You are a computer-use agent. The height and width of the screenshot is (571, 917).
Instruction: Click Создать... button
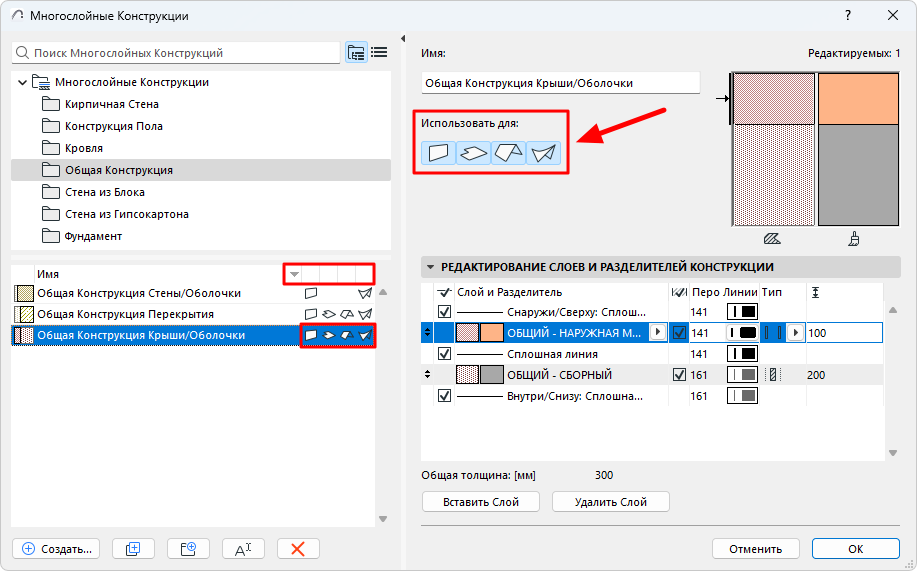[x=56, y=549]
